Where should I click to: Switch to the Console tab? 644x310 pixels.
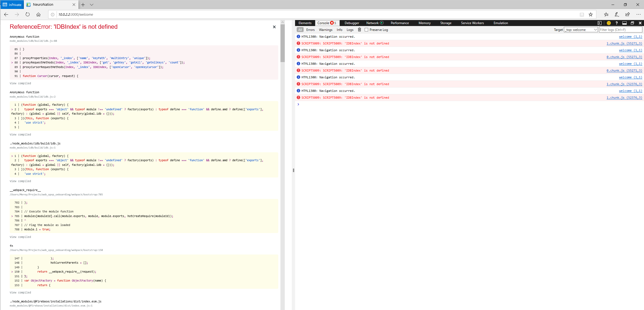click(327, 23)
